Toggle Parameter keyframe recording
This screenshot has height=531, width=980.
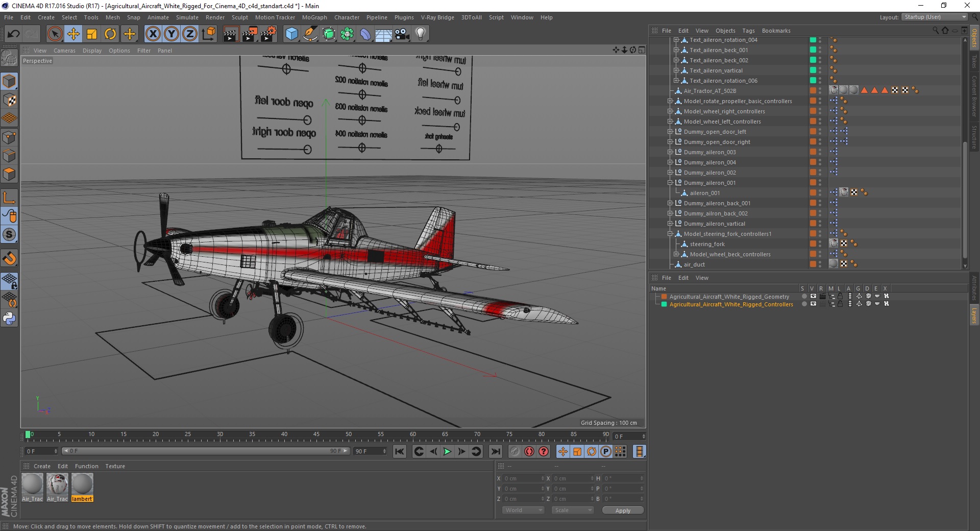[x=606, y=451]
